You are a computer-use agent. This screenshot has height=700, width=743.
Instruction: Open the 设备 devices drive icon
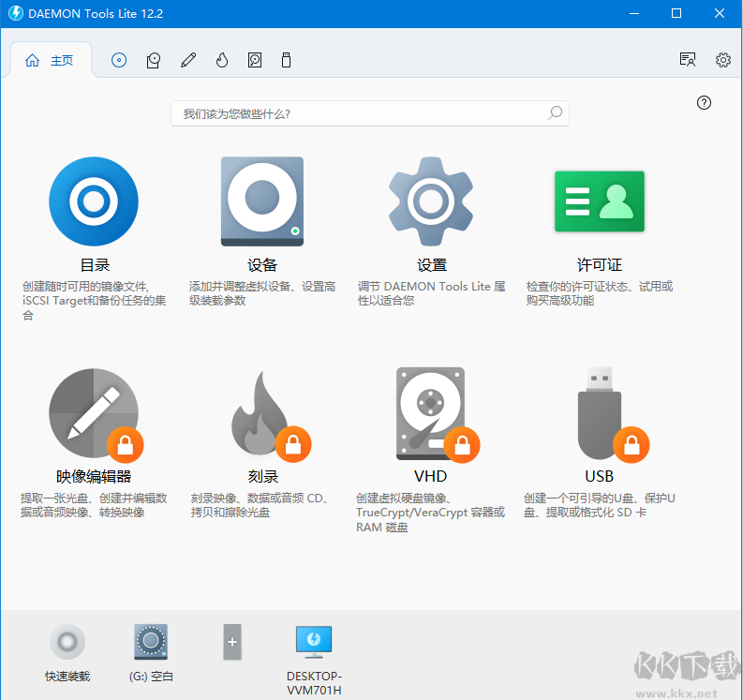(262, 201)
